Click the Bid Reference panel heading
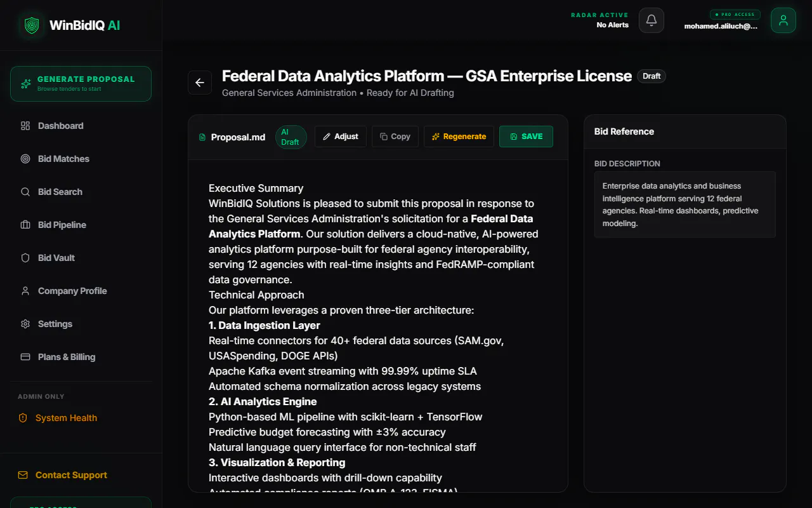Image resolution: width=812 pixels, height=508 pixels. [x=624, y=131]
